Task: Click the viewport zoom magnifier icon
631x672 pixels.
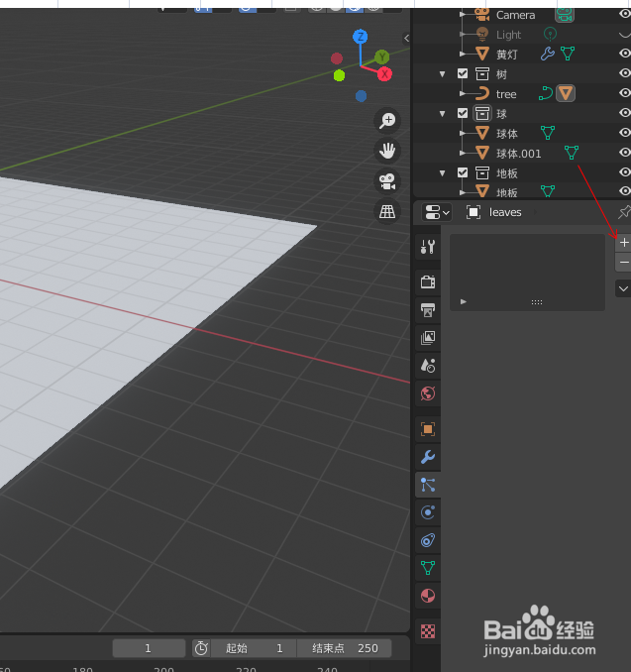Action: pos(387,121)
